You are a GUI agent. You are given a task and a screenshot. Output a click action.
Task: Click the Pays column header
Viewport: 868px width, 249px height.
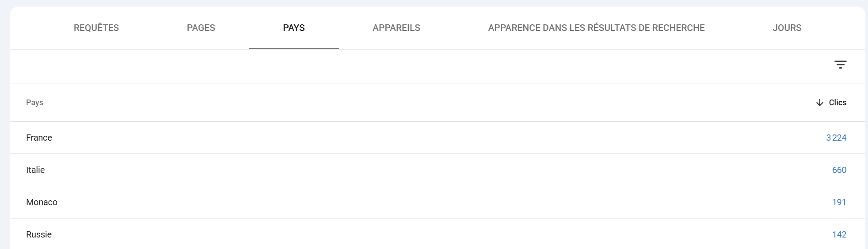coord(34,103)
